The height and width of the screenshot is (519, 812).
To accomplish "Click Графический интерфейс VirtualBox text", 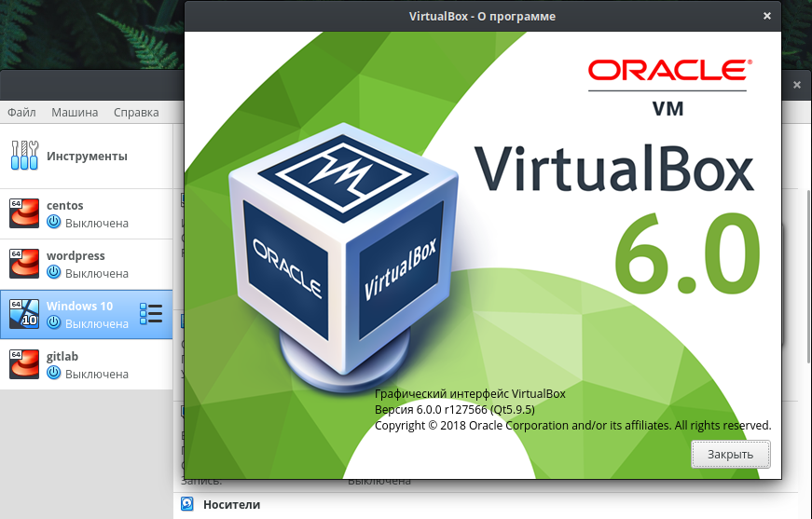I will [x=470, y=394].
